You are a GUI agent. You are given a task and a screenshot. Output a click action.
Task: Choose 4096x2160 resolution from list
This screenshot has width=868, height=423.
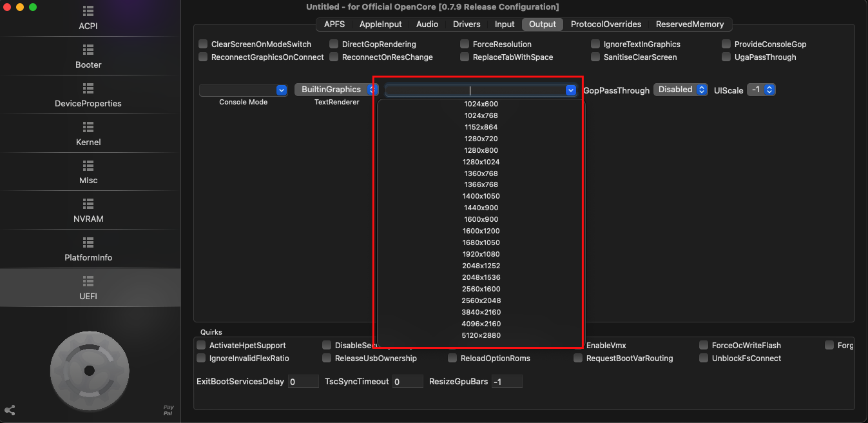(481, 324)
